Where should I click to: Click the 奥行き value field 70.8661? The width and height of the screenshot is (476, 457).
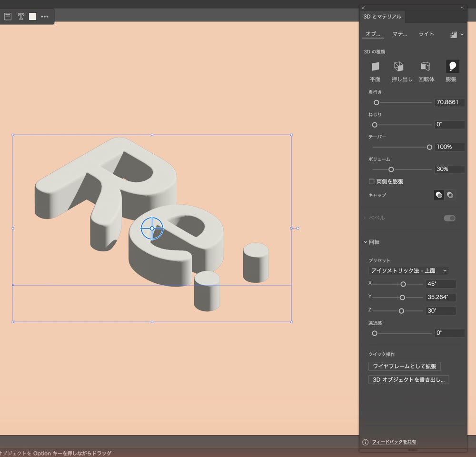pos(449,102)
